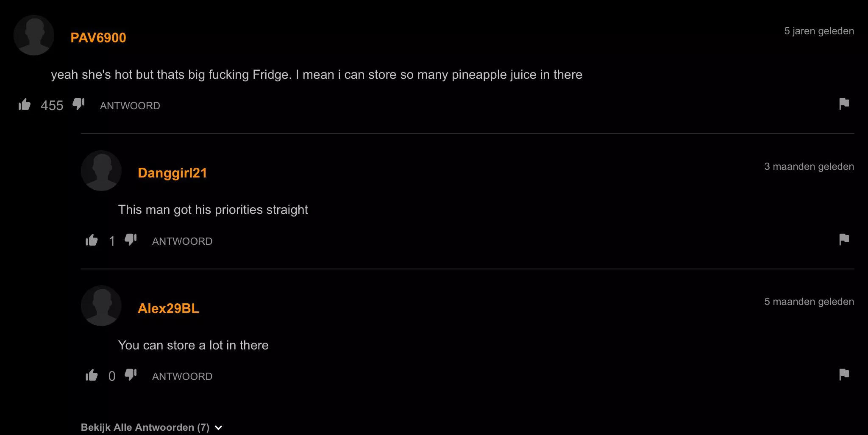The width and height of the screenshot is (868, 435).
Task: Like PAV6900's comment with thumbs up
Action: pos(25,104)
